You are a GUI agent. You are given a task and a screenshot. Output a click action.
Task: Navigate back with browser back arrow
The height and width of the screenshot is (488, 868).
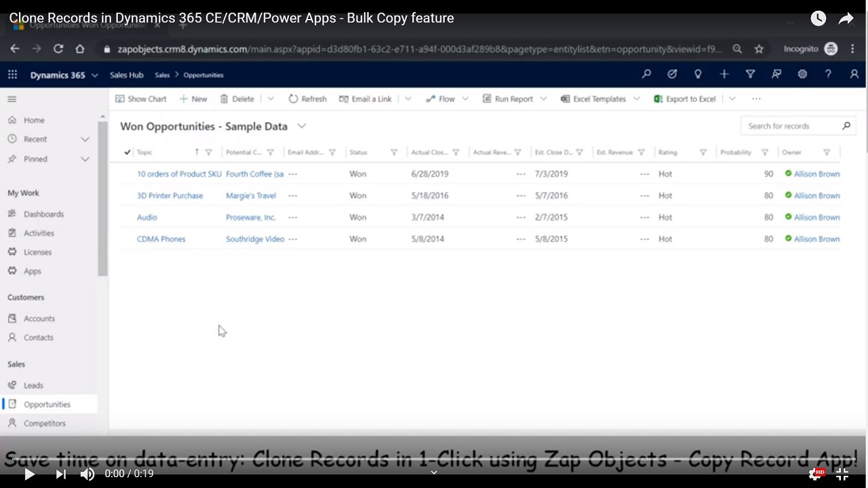(15, 49)
